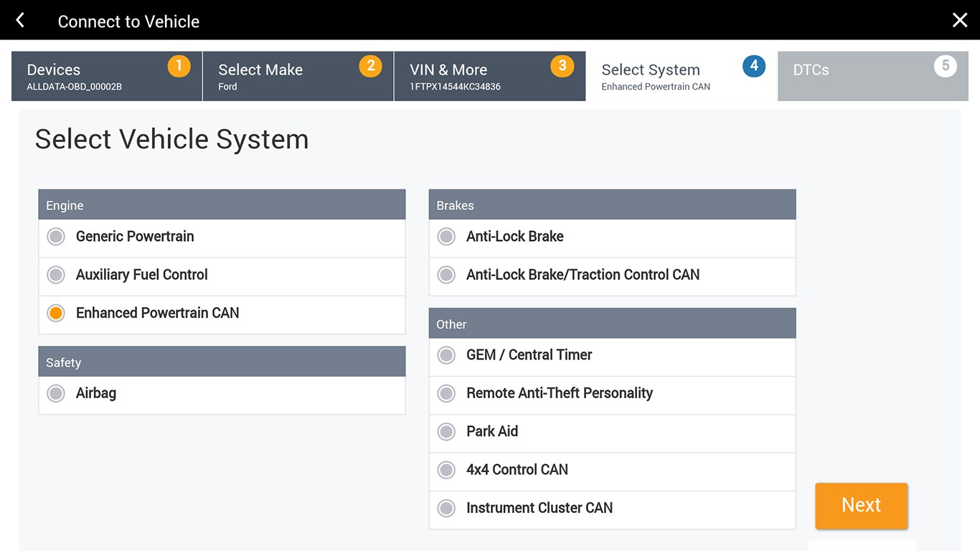Screen dimensions: 980x551
Task: Click the step 1 badge on Devices
Action: (179, 66)
